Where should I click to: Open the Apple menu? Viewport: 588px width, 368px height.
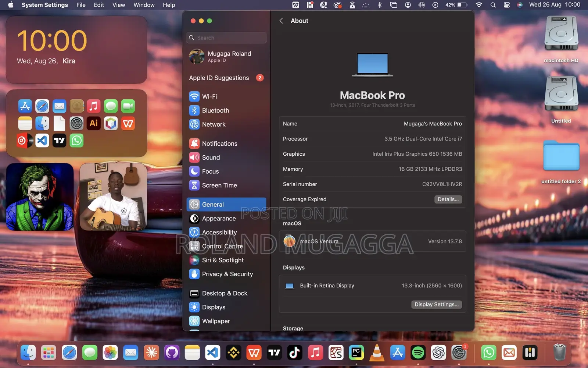[11, 5]
